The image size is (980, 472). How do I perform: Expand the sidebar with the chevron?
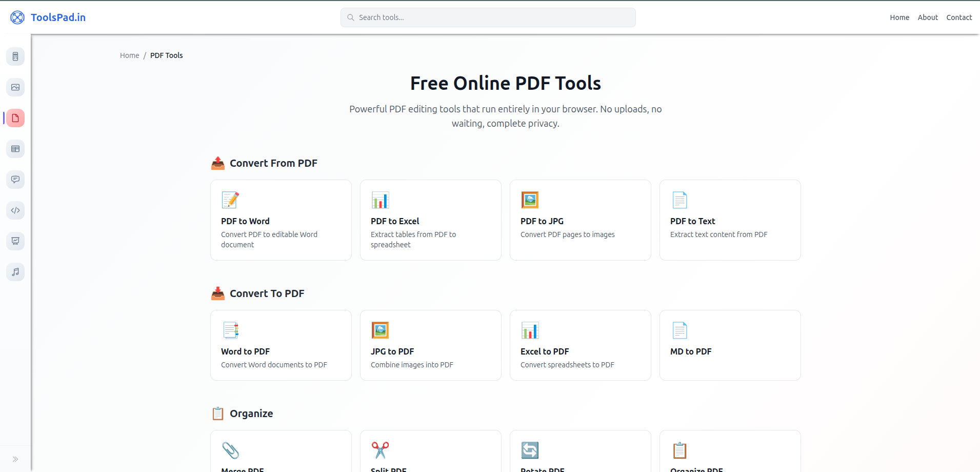[15, 459]
